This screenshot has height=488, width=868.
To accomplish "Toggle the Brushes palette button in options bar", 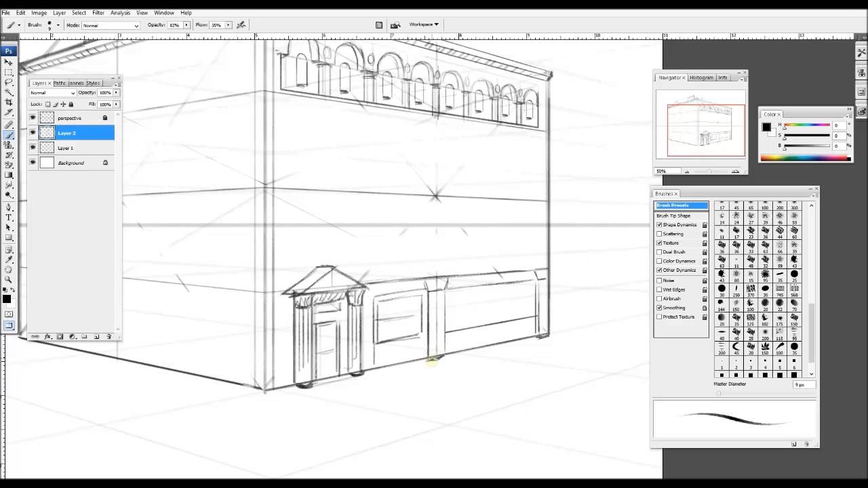I will [379, 25].
